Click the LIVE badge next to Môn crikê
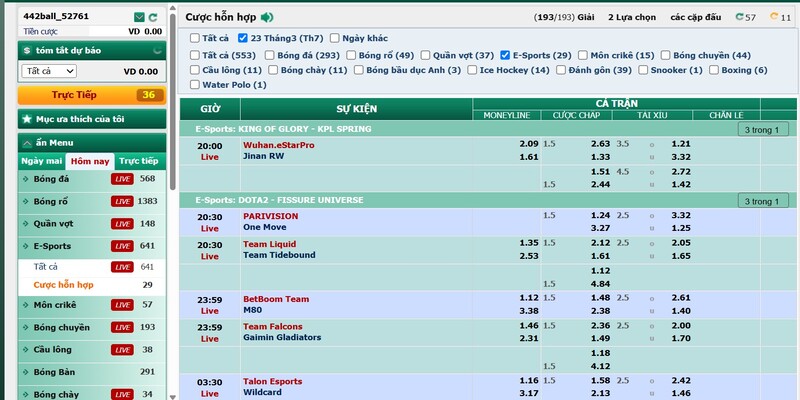800x400 pixels. (x=122, y=305)
